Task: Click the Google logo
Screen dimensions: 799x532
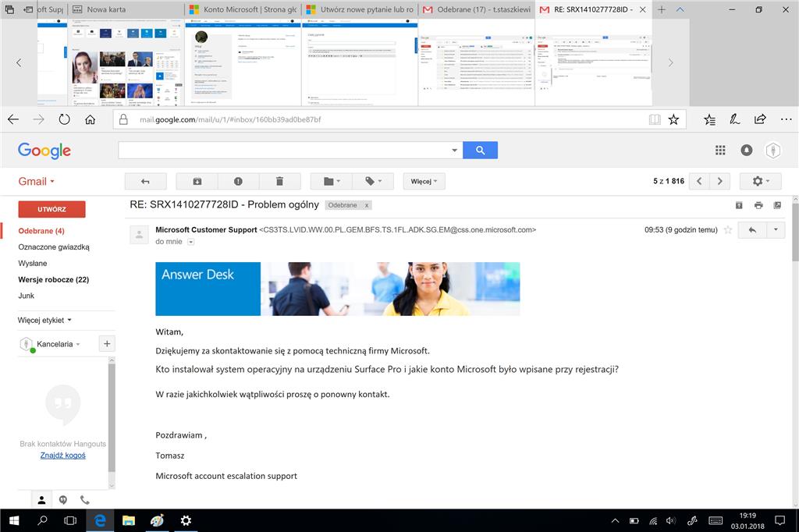Action: tap(44, 151)
